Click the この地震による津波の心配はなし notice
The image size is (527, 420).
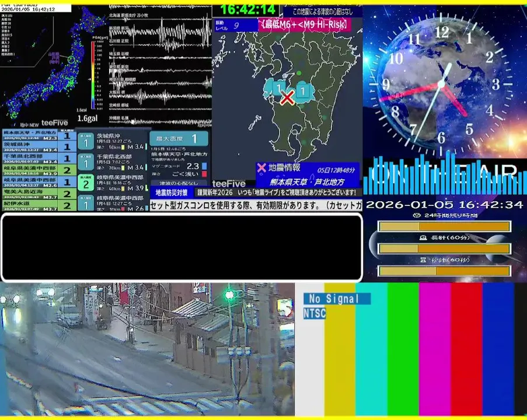click(x=323, y=12)
